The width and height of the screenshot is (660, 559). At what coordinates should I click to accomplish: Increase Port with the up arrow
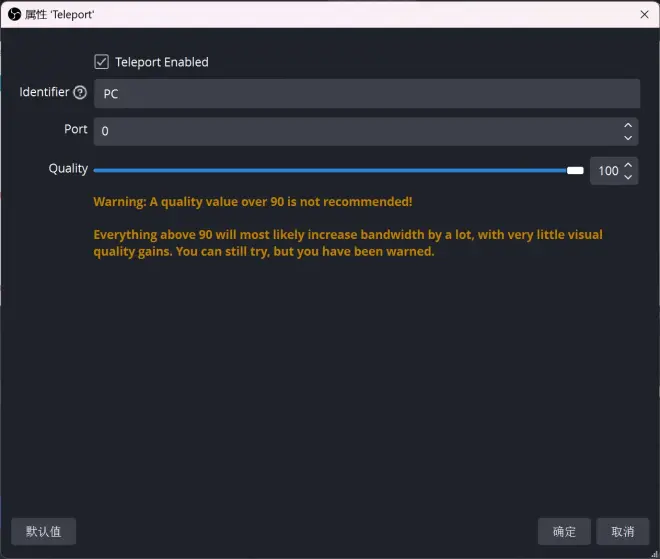pyautogui.click(x=628, y=125)
